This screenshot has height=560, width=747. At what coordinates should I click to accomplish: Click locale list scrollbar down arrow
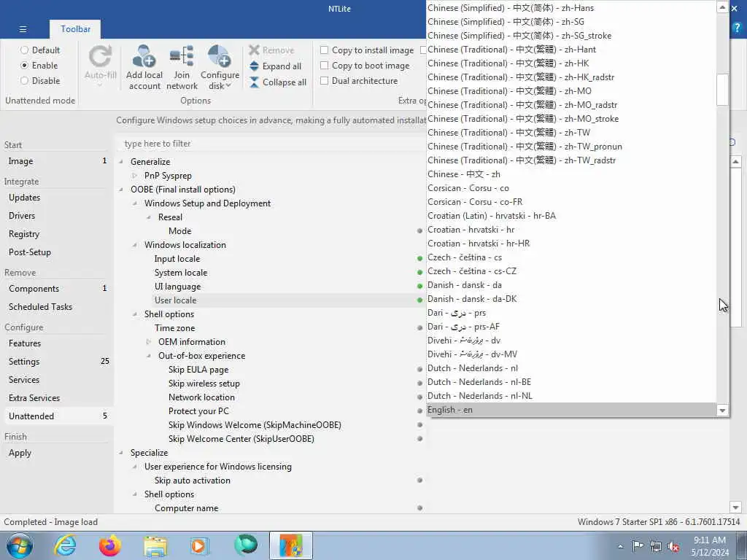[722, 410]
